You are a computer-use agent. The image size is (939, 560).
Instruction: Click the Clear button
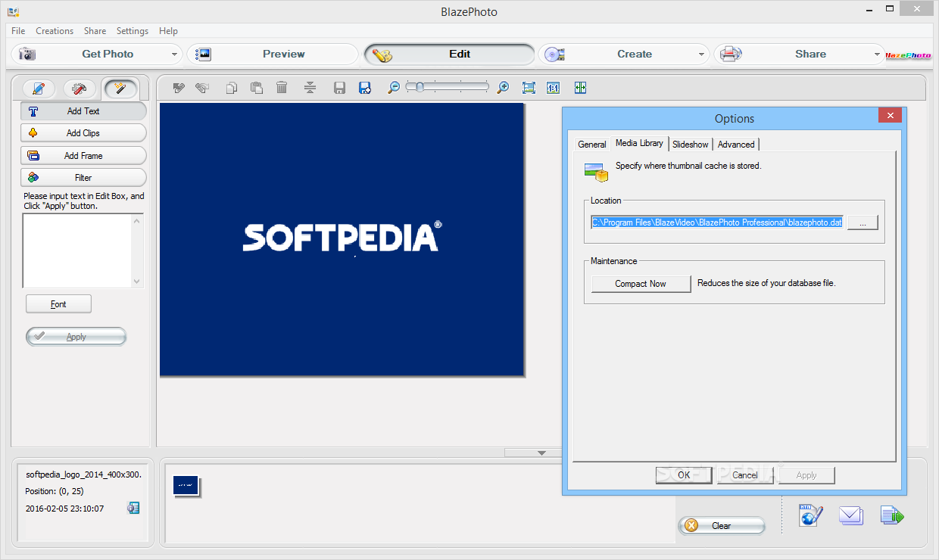coord(722,526)
